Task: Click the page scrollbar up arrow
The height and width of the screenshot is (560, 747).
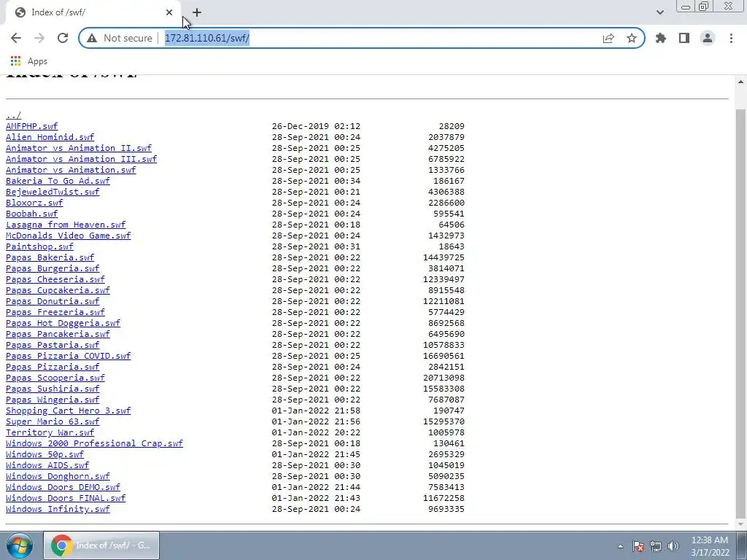Action: [x=741, y=82]
